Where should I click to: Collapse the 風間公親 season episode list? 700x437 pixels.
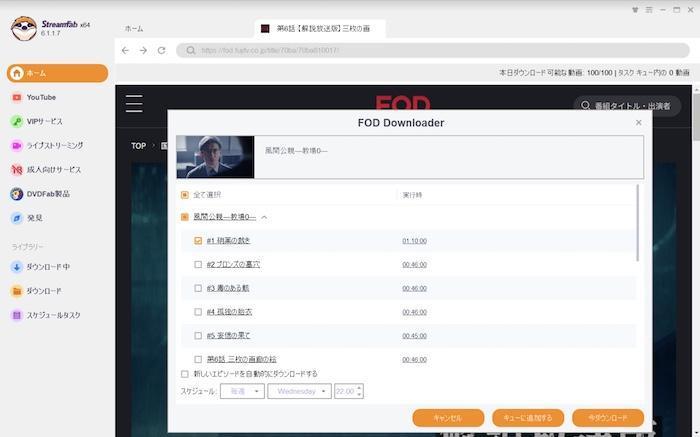(x=264, y=217)
